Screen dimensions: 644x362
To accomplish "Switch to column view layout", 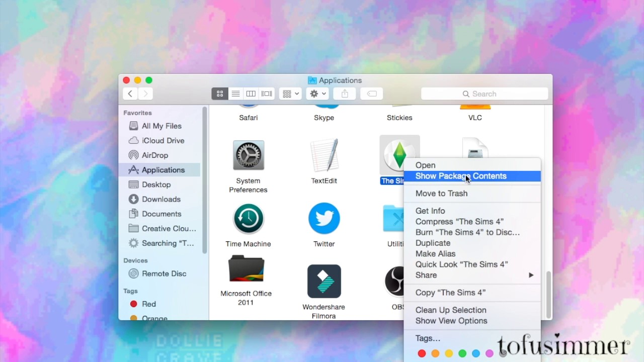I will [251, 94].
